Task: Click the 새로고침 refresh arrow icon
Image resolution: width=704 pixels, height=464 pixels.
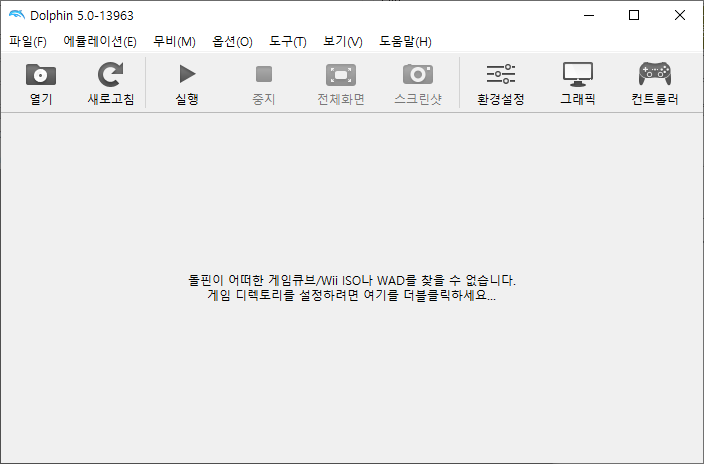Action: (110, 74)
